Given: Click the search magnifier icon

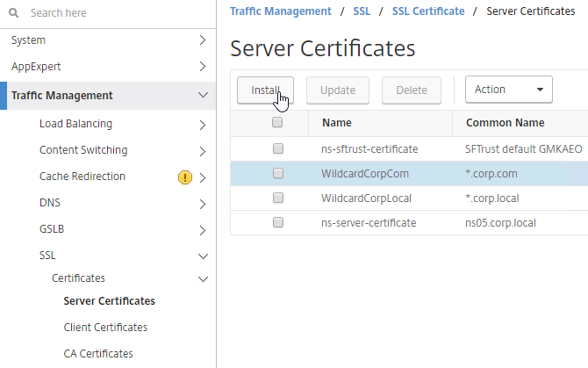Looking at the screenshot, I should point(13,13).
